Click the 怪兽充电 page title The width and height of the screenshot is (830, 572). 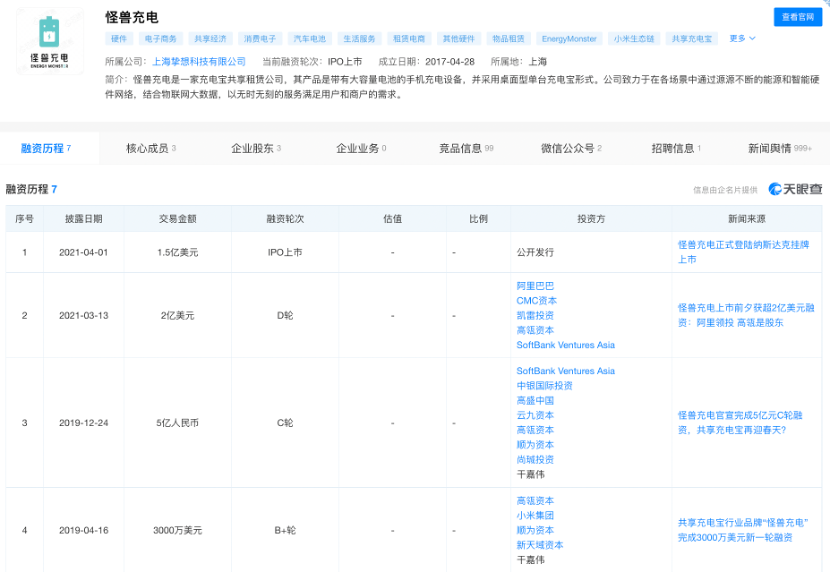(x=132, y=17)
